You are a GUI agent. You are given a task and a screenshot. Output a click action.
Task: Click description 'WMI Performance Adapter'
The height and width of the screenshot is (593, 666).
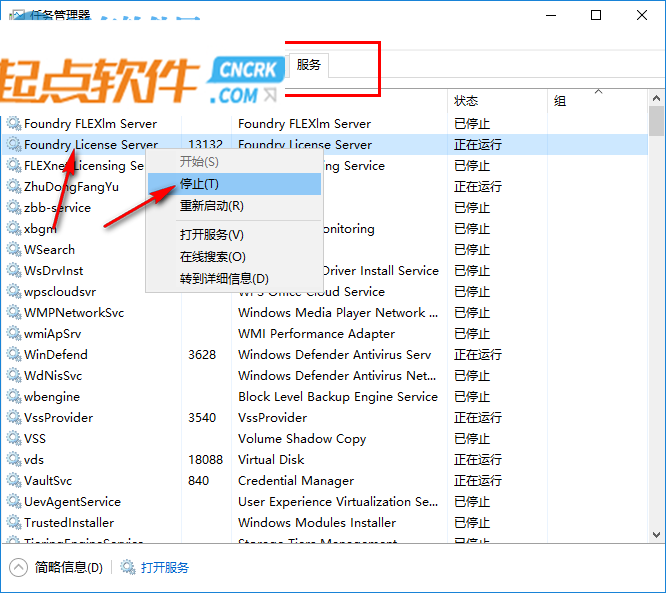coord(316,334)
